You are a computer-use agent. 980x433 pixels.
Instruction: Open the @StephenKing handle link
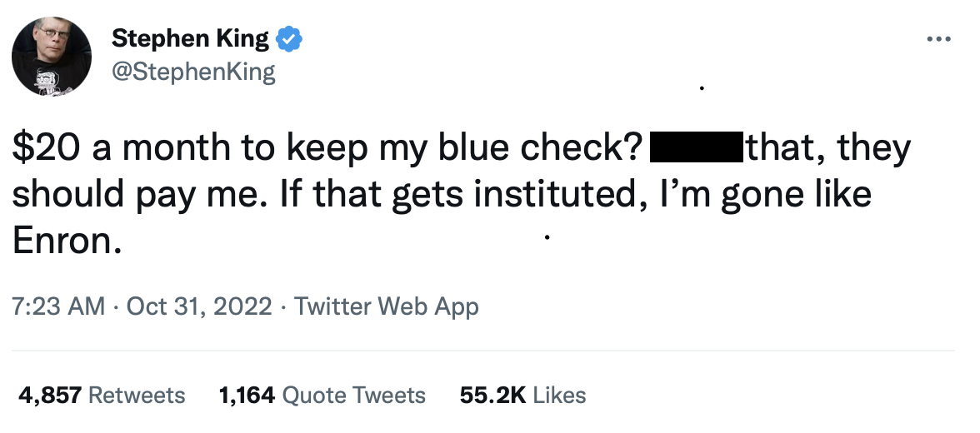coord(192,72)
